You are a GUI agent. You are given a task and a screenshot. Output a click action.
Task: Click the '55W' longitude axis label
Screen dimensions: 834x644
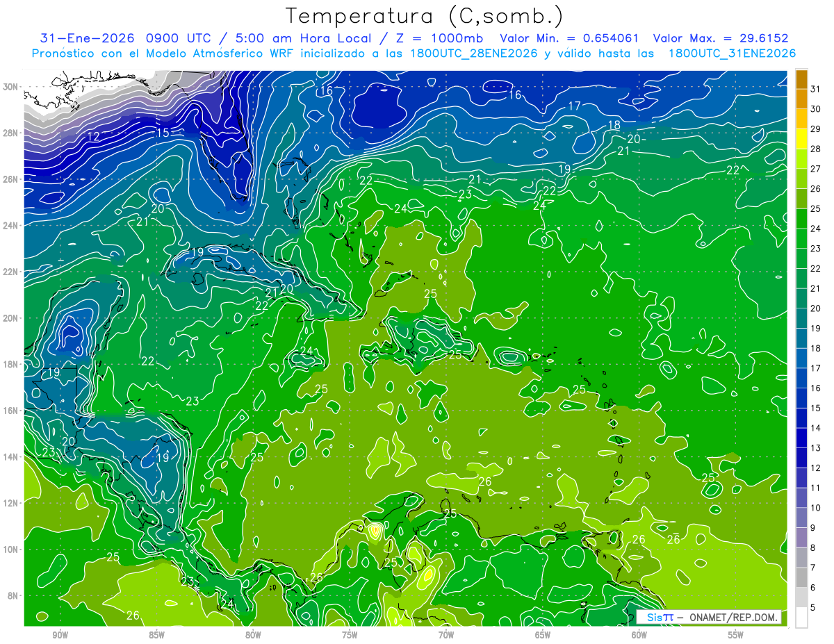[x=736, y=635]
